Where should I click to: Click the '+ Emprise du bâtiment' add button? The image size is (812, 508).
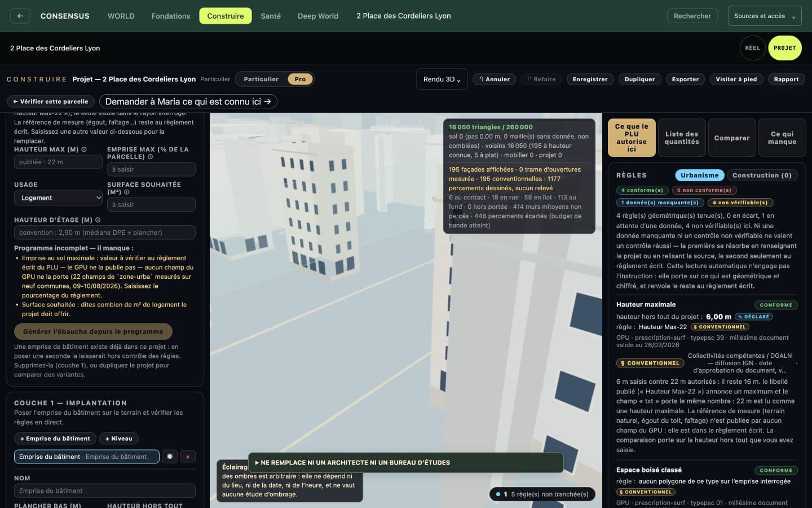55,439
